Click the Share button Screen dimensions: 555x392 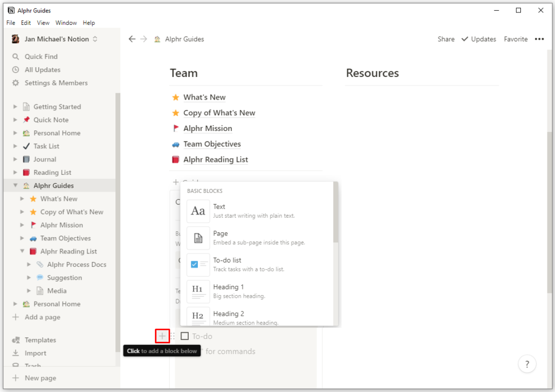pyautogui.click(x=446, y=39)
